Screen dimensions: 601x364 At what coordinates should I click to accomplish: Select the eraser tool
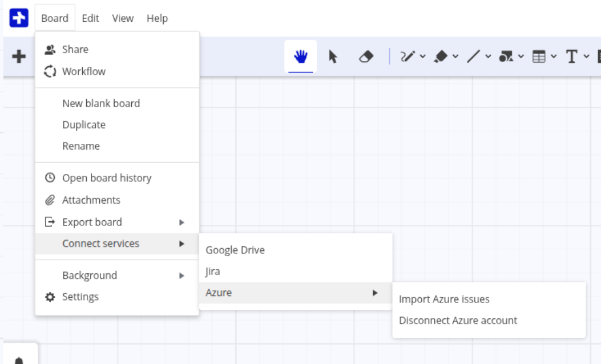(366, 56)
